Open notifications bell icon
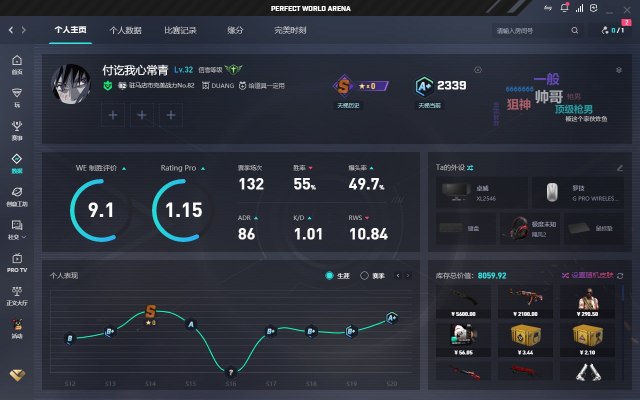The height and width of the screenshot is (400, 640). 564,8
